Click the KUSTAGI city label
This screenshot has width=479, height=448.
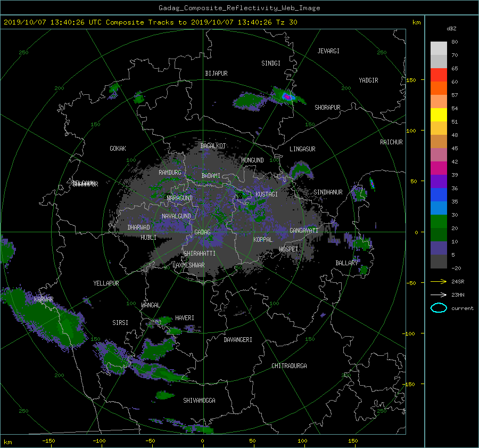click(267, 194)
